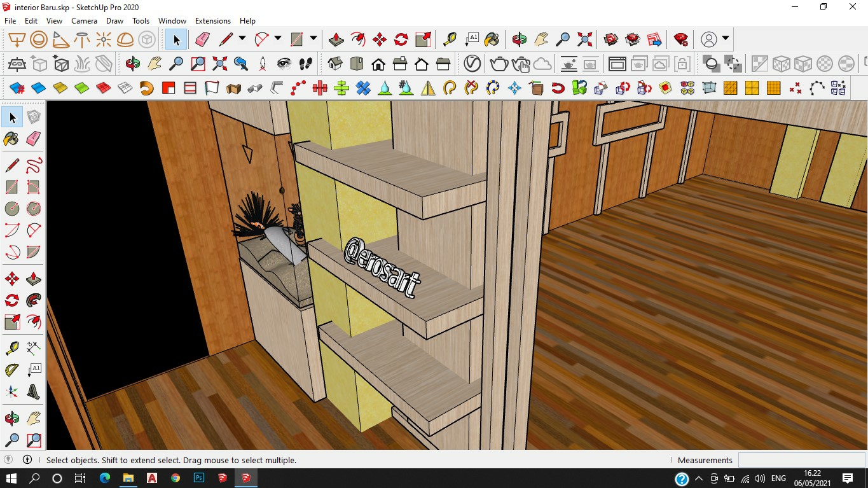Screen dimensions: 868x488
Task: Click the Sandbox From Scratch grid icon
Action: tap(125, 88)
